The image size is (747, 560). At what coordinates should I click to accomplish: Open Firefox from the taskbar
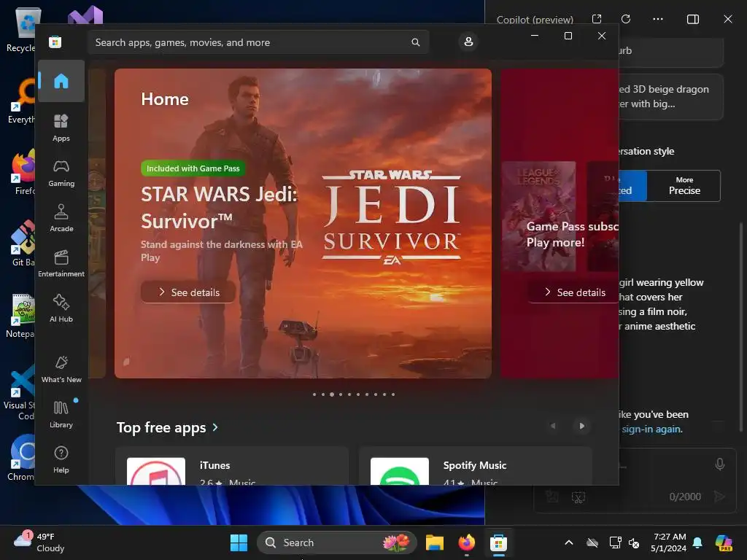pyautogui.click(x=466, y=542)
